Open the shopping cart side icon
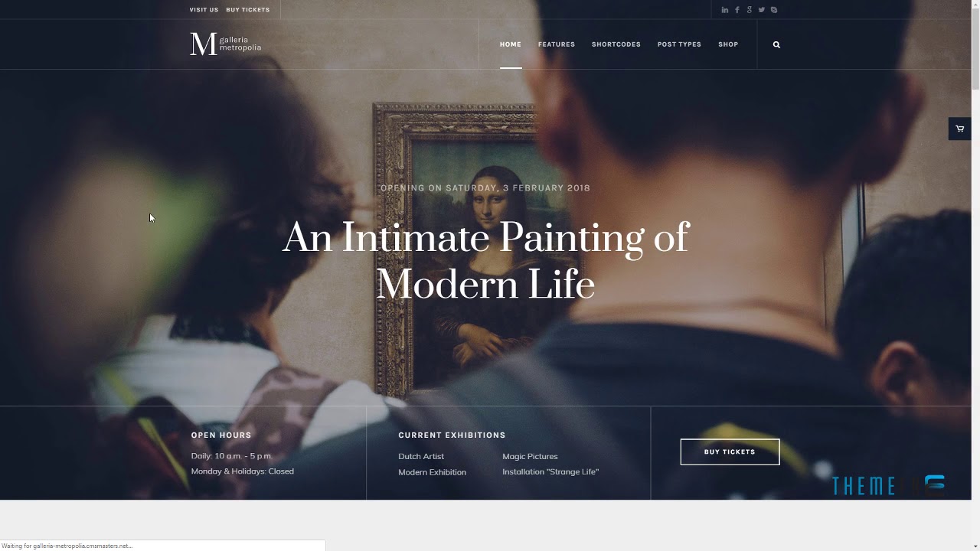The width and height of the screenshot is (980, 551). coord(959,129)
